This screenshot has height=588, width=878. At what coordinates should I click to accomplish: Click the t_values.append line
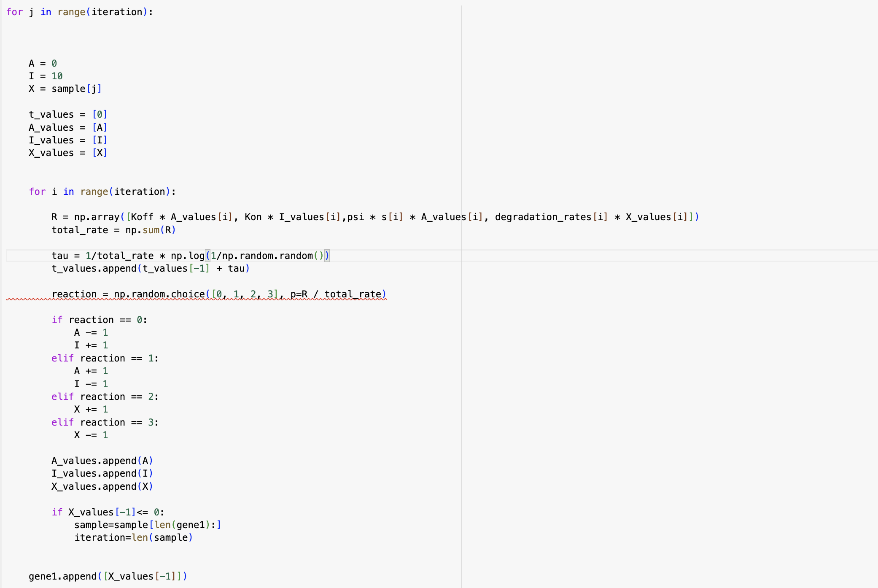coord(150,268)
